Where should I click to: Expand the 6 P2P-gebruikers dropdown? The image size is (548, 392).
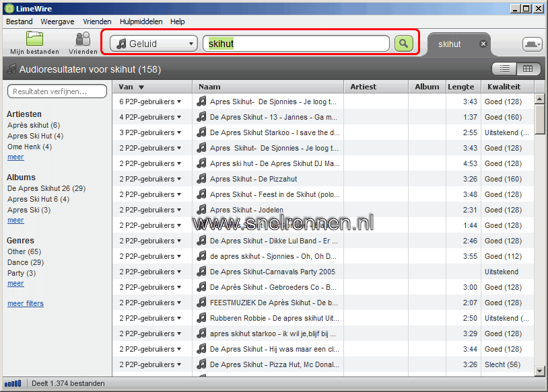point(179,102)
